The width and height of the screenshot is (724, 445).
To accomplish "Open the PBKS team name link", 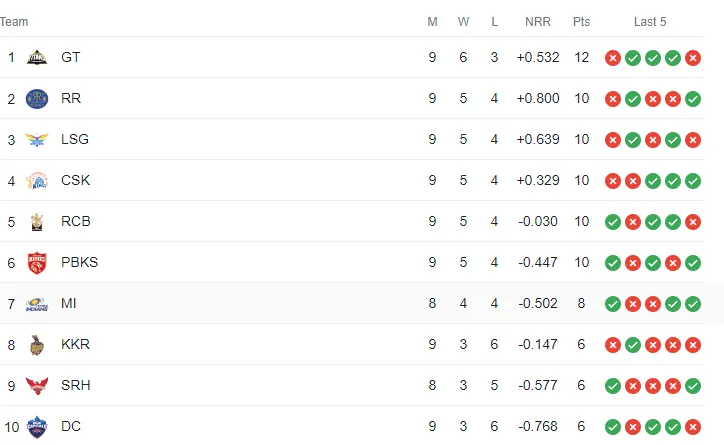I will pos(79,262).
